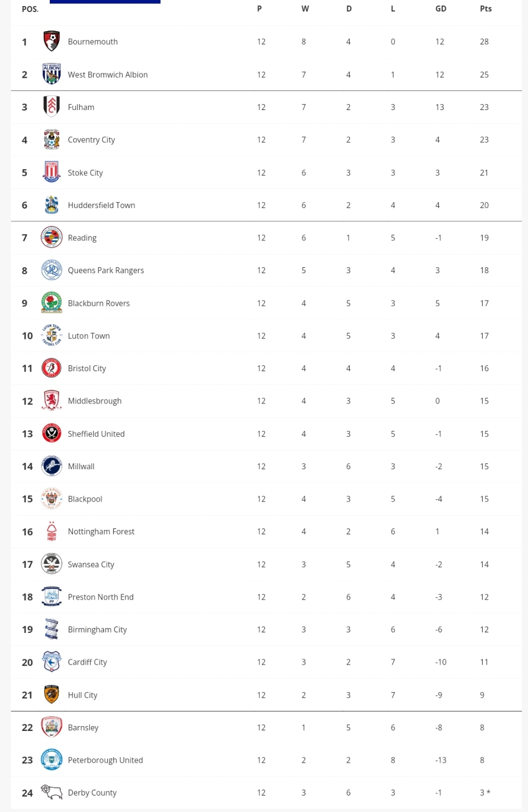
Task: Click the Hull City tiger badge
Action: 51,694
